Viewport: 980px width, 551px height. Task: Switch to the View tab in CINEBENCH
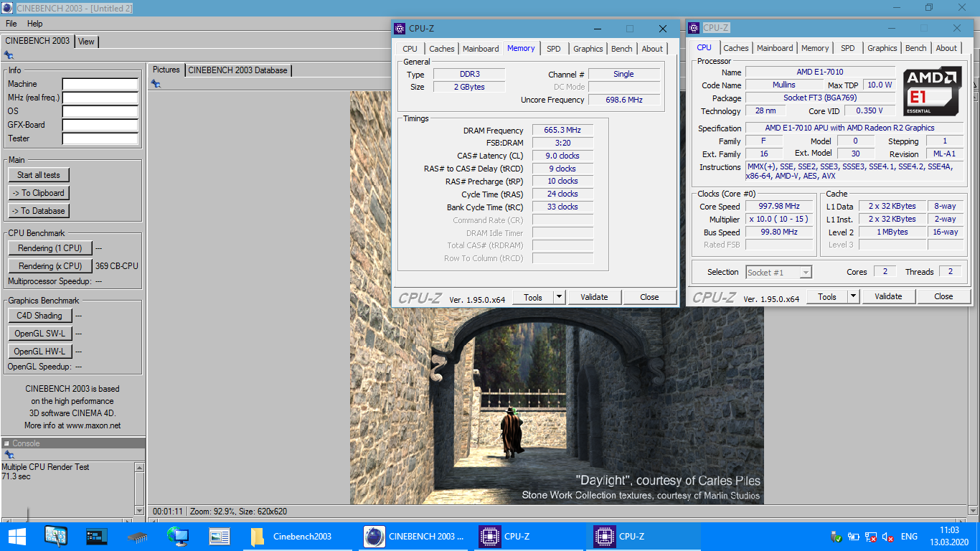click(x=86, y=42)
